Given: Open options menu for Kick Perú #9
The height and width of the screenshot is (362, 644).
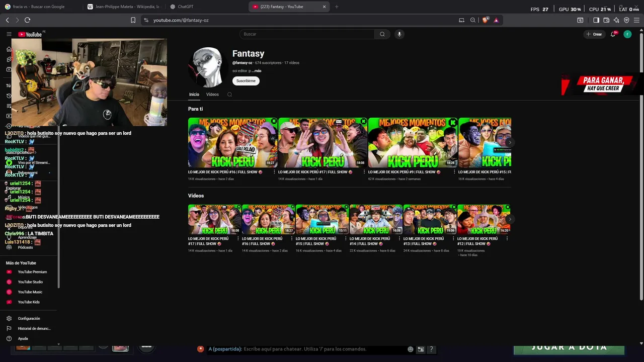Looking at the screenshot, I should 454,172.
